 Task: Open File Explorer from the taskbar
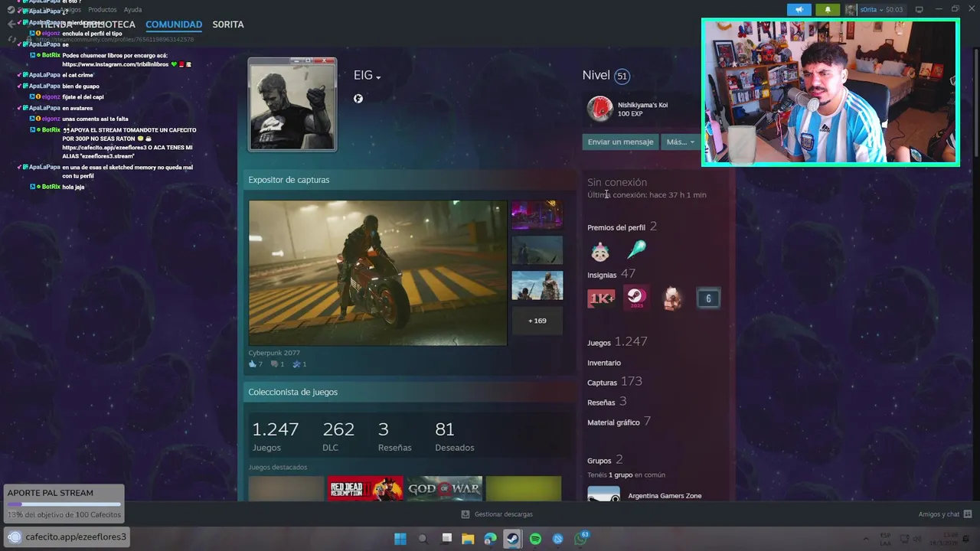tap(468, 539)
